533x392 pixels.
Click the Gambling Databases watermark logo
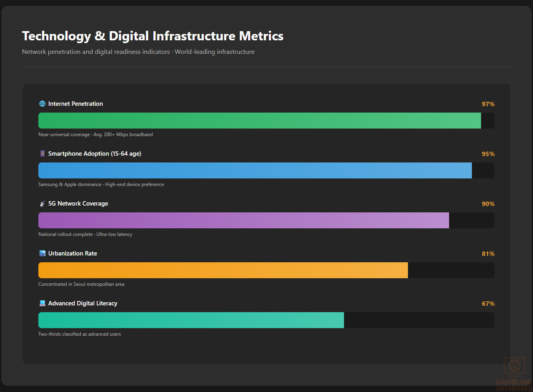click(514, 374)
